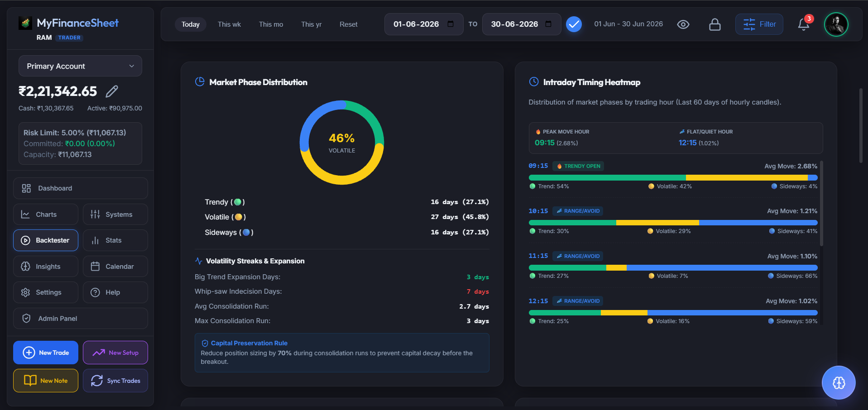
Task: Open calendar picker on 01-06-2026 field
Action: [451, 24]
